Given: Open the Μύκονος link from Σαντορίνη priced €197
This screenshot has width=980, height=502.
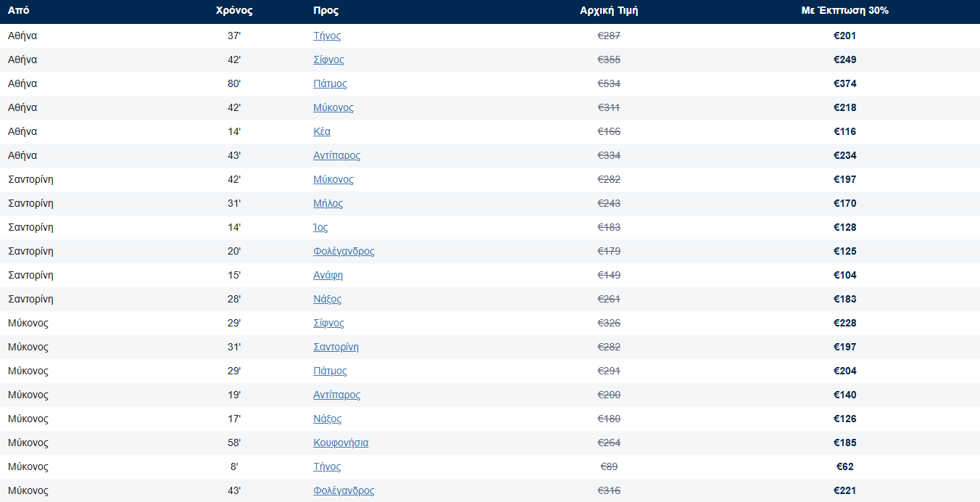Looking at the screenshot, I should pyautogui.click(x=333, y=179).
